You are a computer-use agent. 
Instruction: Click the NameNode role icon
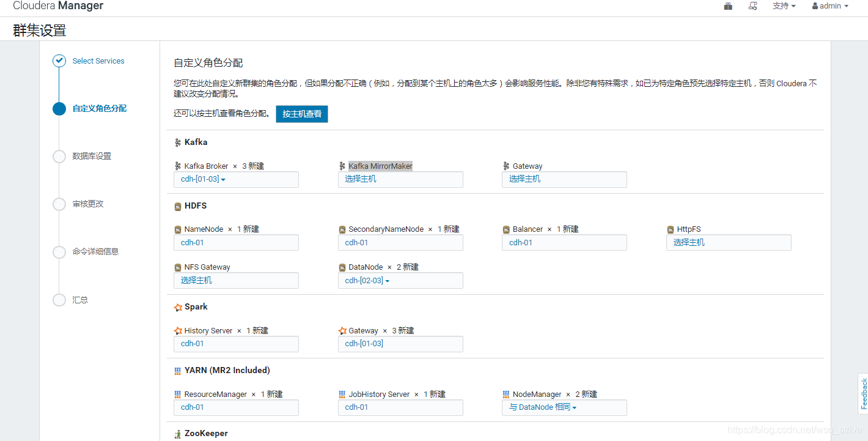[x=178, y=230]
